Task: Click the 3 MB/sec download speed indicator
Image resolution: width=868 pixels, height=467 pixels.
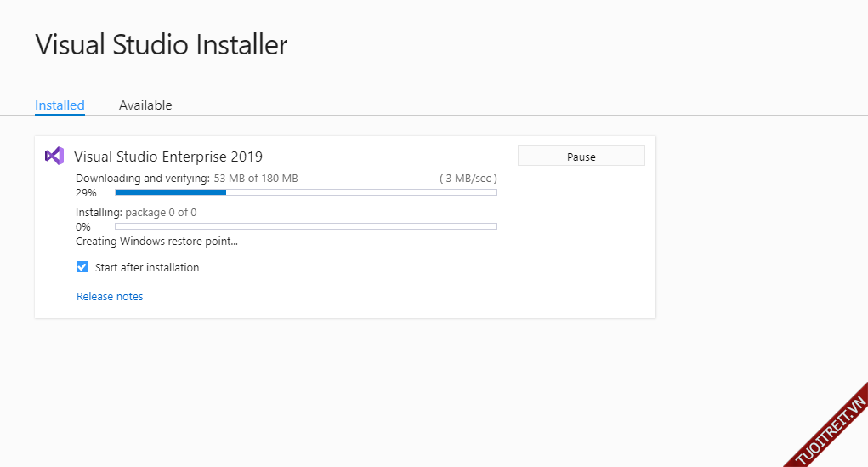Action: click(x=468, y=179)
